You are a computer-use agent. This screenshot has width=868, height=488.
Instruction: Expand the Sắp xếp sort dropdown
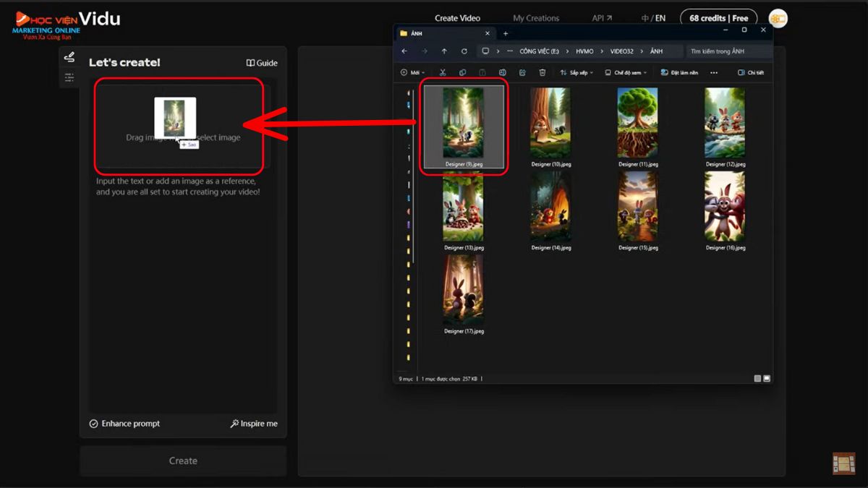click(576, 73)
